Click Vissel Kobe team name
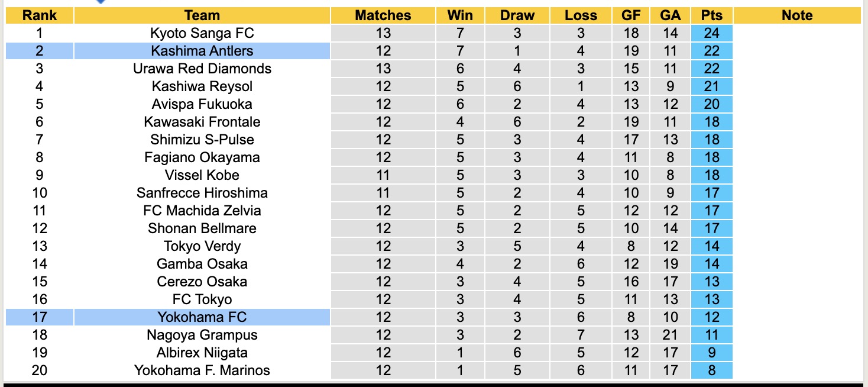The height and width of the screenshot is (387, 868). pos(202,175)
